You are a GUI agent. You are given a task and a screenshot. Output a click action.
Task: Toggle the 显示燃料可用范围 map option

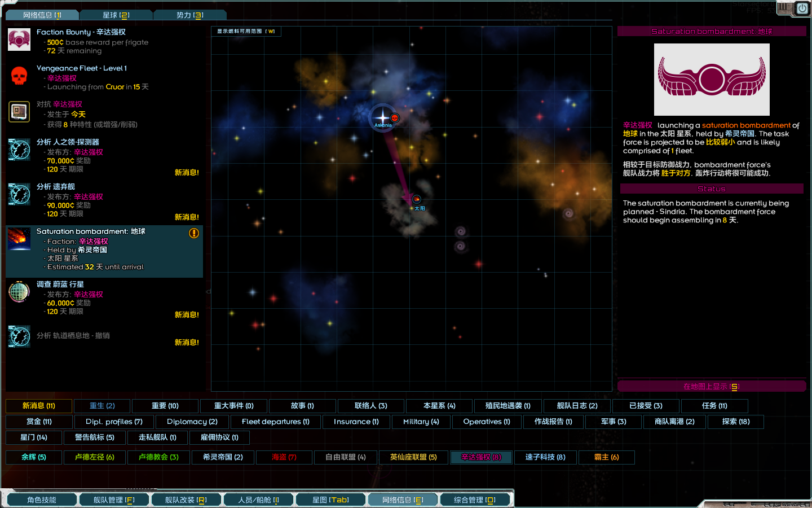coord(246,32)
